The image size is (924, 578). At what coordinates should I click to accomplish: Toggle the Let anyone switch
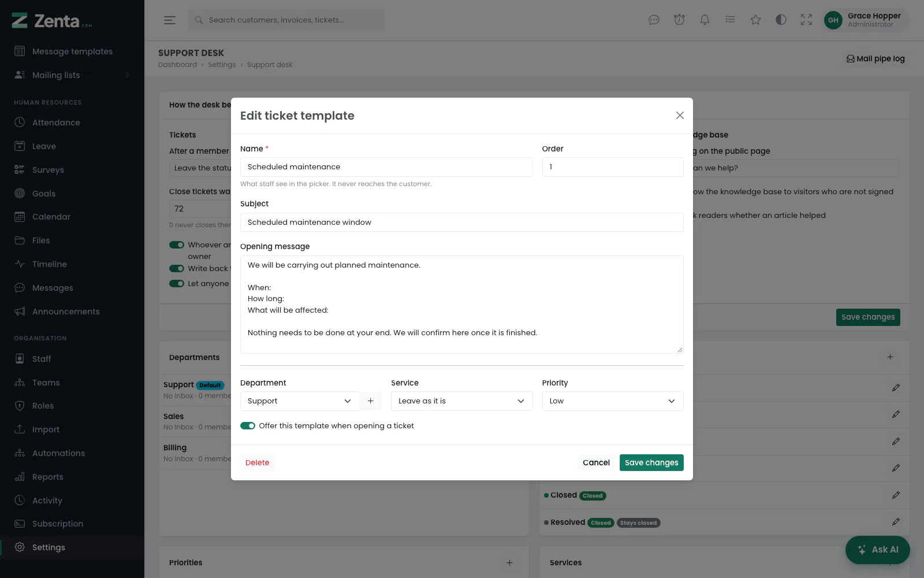[x=177, y=284]
